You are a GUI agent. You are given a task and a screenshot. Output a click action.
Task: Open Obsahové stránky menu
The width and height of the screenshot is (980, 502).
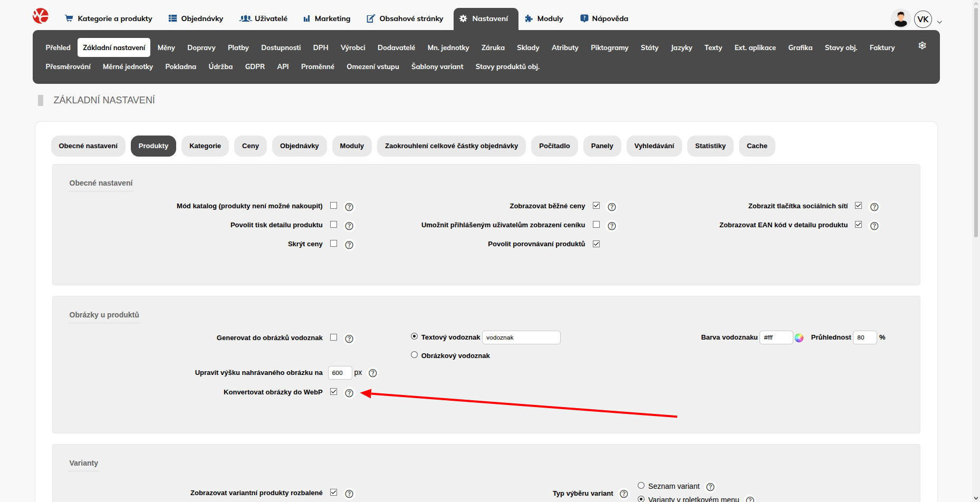pyautogui.click(x=405, y=18)
